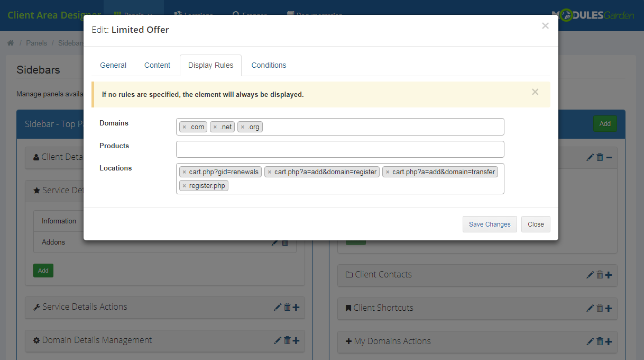
Task: Dismiss the yellow rules notice
Action: tap(535, 92)
